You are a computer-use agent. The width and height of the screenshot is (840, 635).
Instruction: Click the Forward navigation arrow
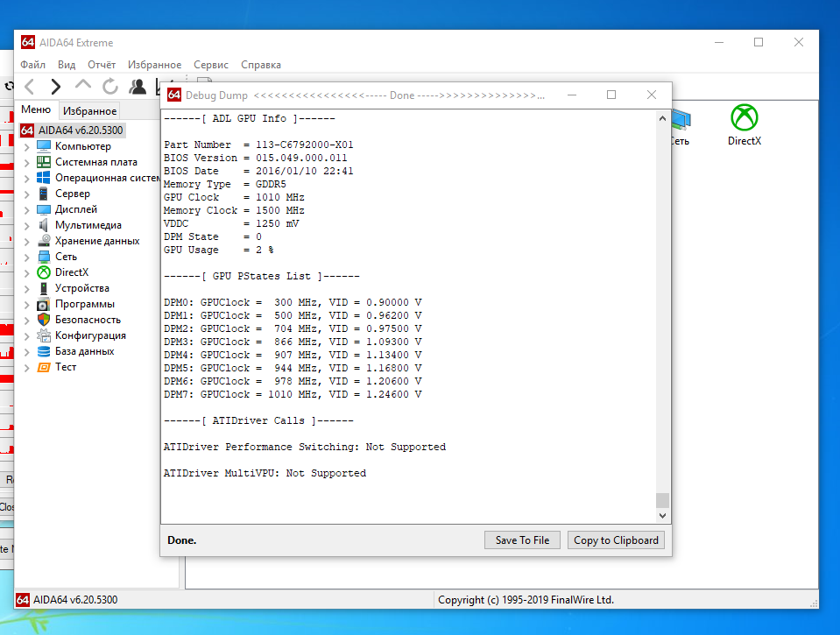coord(56,87)
